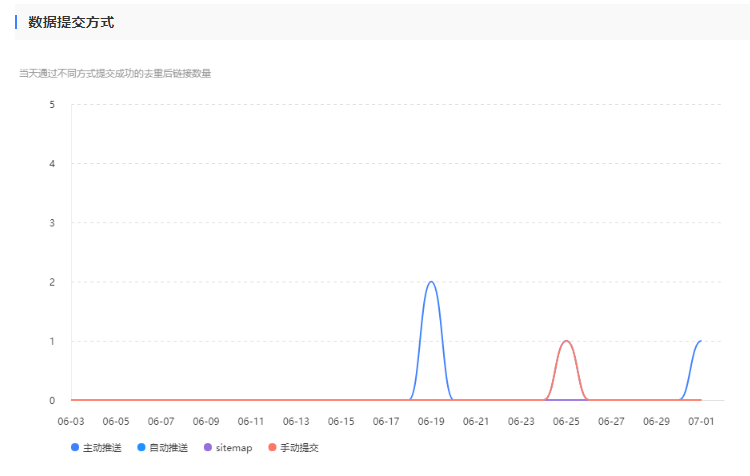The width and height of the screenshot is (750, 476).
Task: Click the 数据提交方式 section title
Action: tap(71, 22)
